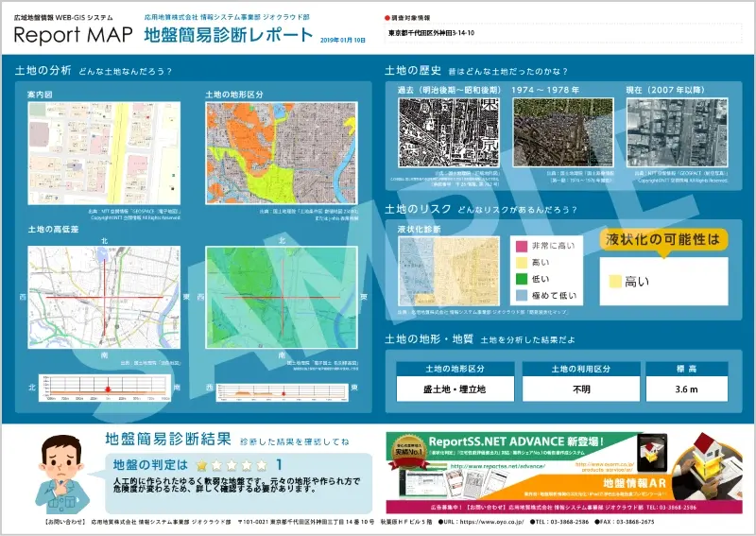Viewport: 756px width, 536px height.
Task: Click the house illustration in the advertisement
Action: (707, 453)
